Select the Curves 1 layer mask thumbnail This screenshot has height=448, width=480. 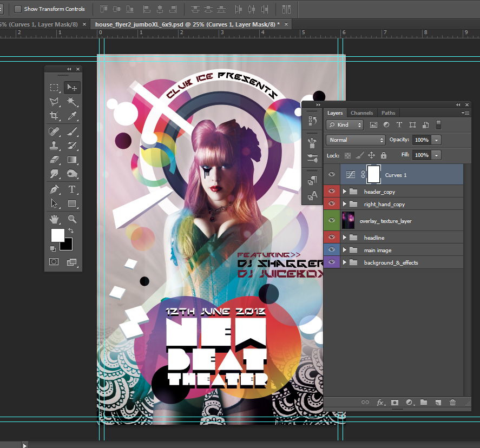pyautogui.click(x=374, y=175)
